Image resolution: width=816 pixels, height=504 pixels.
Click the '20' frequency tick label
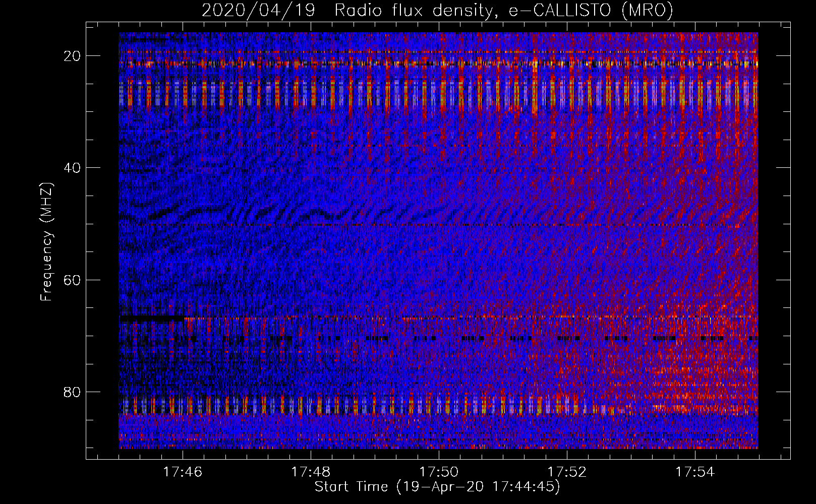point(73,56)
